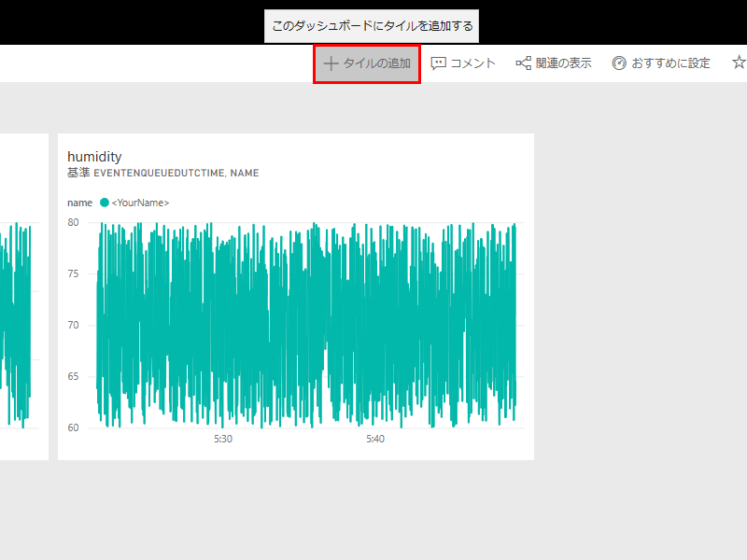Choose the 関連の表示 label
The height and width of the screenshot is (560, 747).
tap(563, 63)
